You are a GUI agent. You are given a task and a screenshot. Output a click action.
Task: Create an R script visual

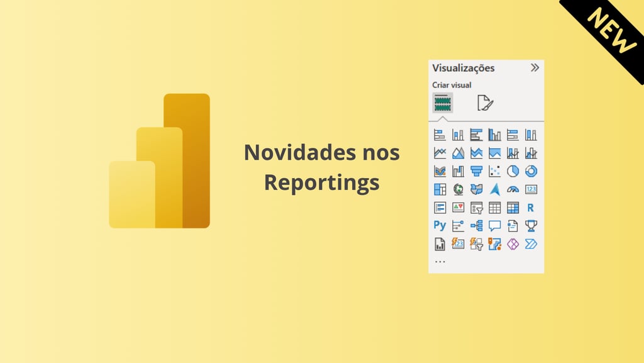pos(531,208)
